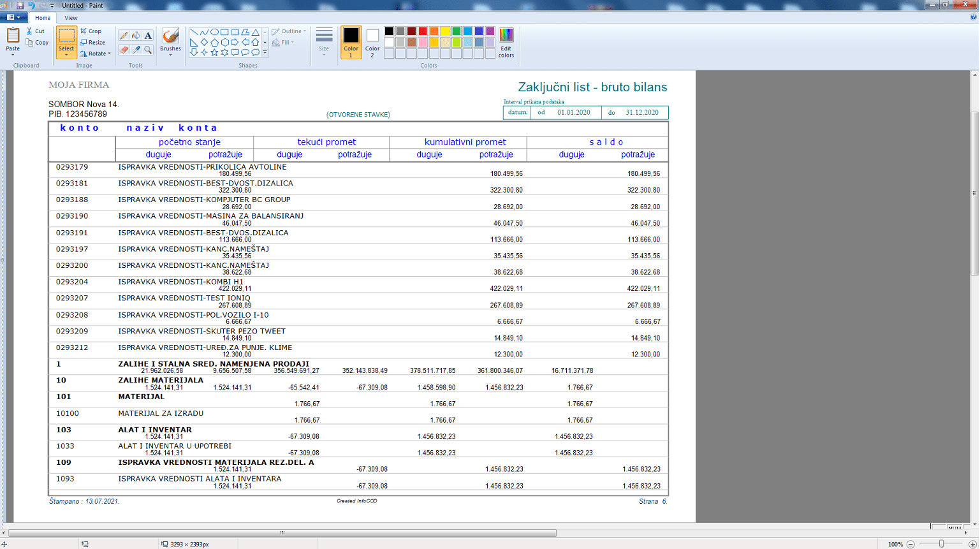Click account row '0293204' KOMBI H1
980x549 pixels.
358,284
